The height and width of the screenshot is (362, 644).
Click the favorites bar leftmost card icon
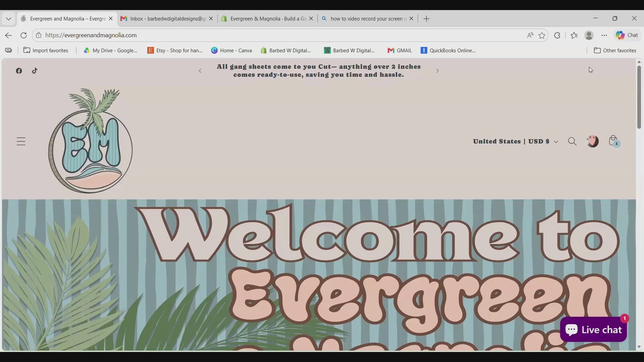click(x=8, y=51)
